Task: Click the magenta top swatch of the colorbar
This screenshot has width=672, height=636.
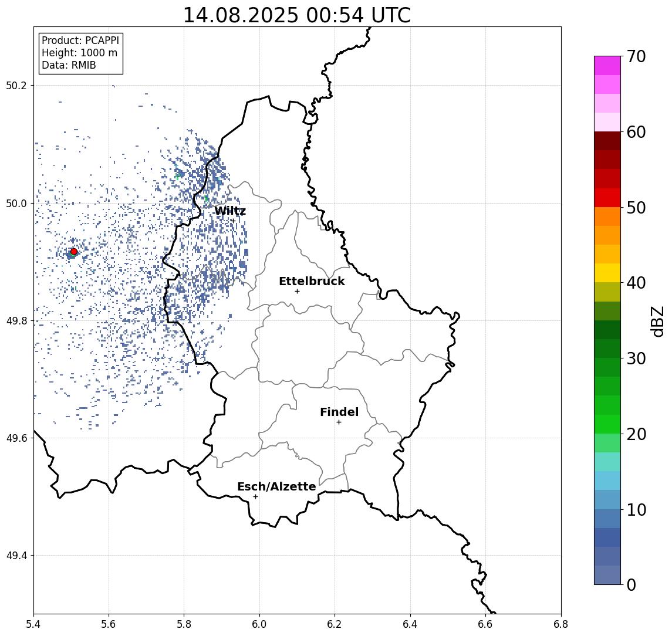Action: coord(607,66)
